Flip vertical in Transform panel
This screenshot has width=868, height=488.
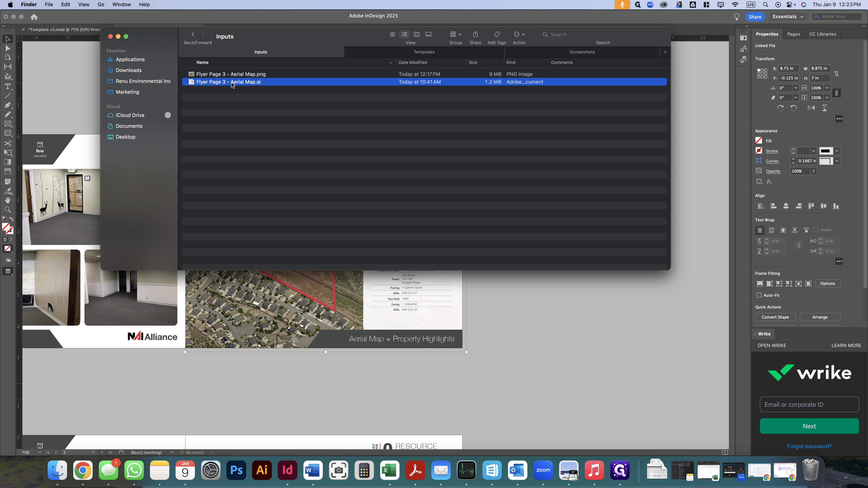[x=825, y=108]
